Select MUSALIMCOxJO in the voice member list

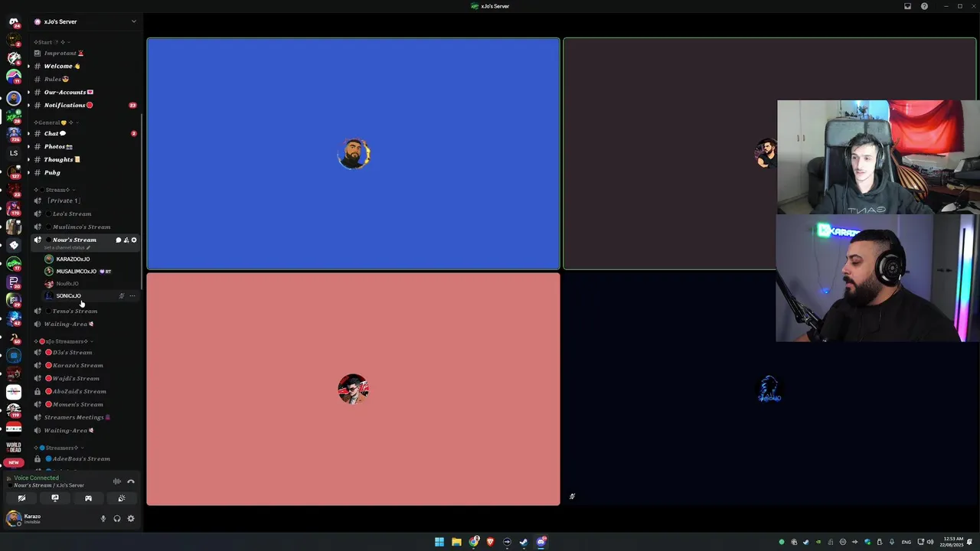tap(90, 272)
